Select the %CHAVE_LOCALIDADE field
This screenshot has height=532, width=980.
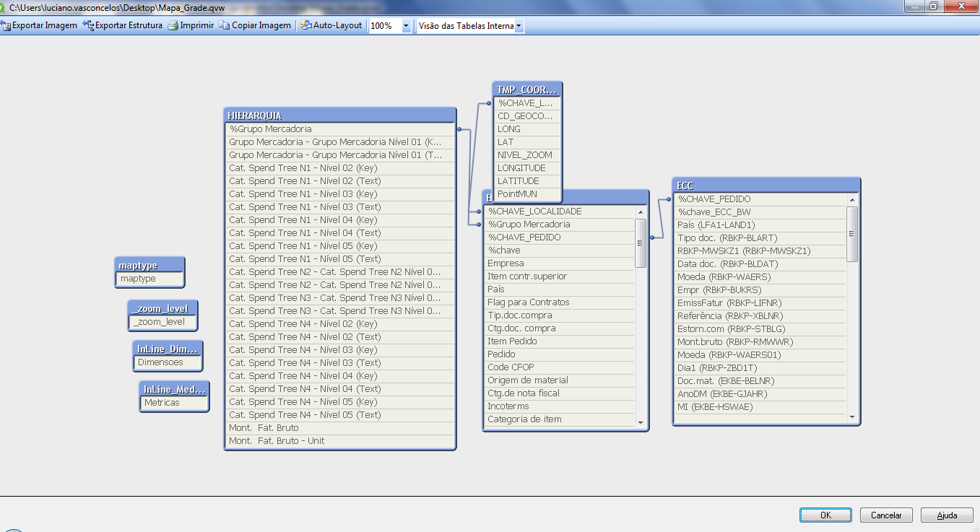coord(560,212)
